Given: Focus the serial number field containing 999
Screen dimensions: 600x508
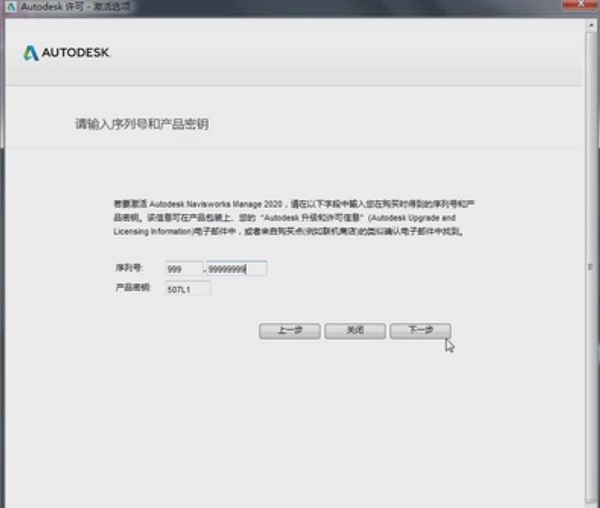Looking at the screenshot, I should 184,269.
